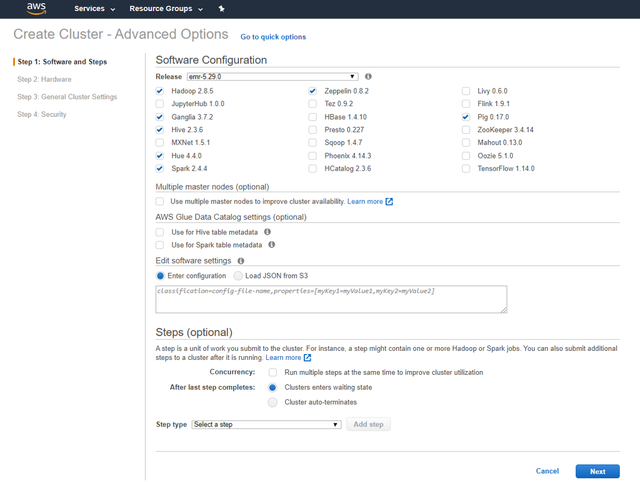
Task: Enable Phoenix 4.14.3
Action: 313,155
